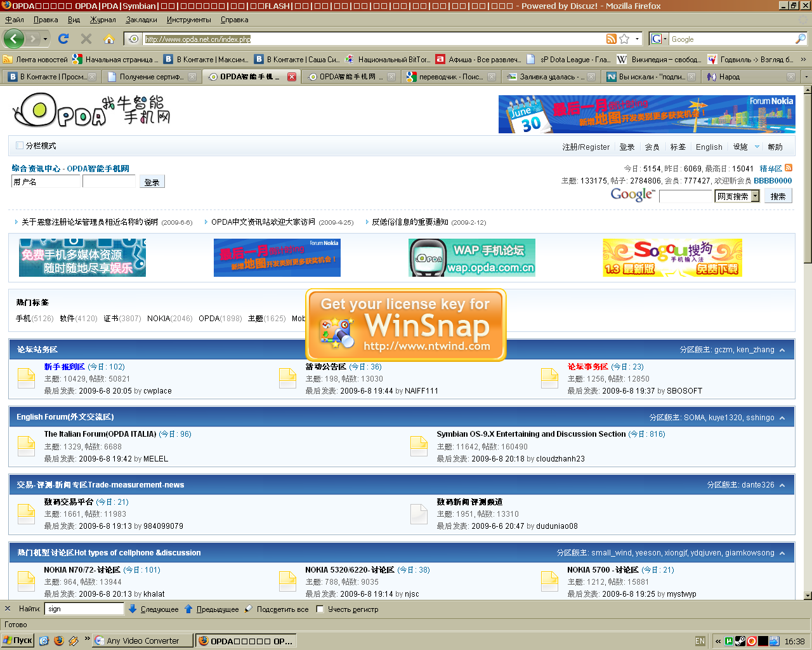The image size is (812, 650).
Task: Open the Файл menu
Action: tap(15, 20)
